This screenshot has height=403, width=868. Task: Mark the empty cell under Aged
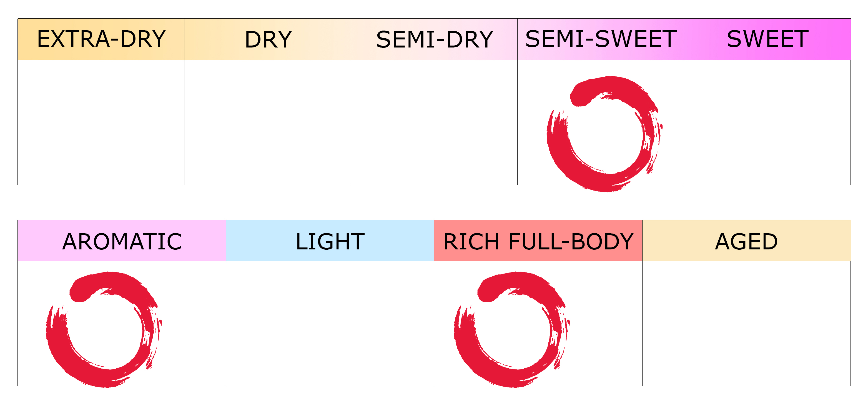click(746, 324)
